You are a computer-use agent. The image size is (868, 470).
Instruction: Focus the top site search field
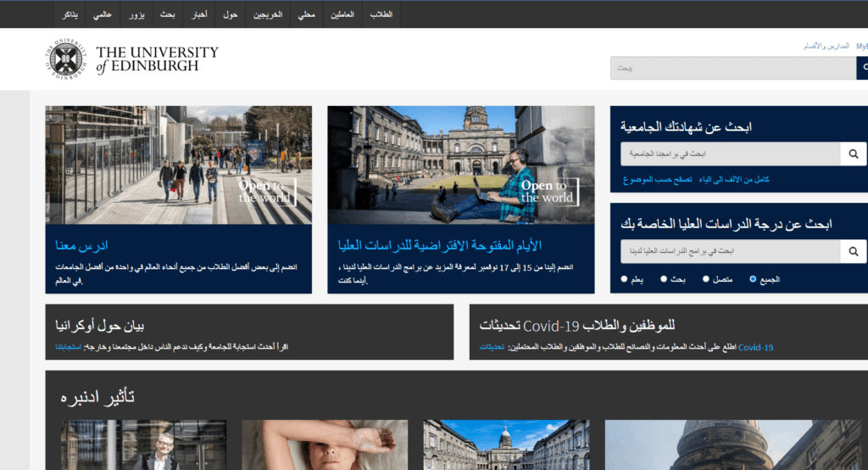pos(732,68)
